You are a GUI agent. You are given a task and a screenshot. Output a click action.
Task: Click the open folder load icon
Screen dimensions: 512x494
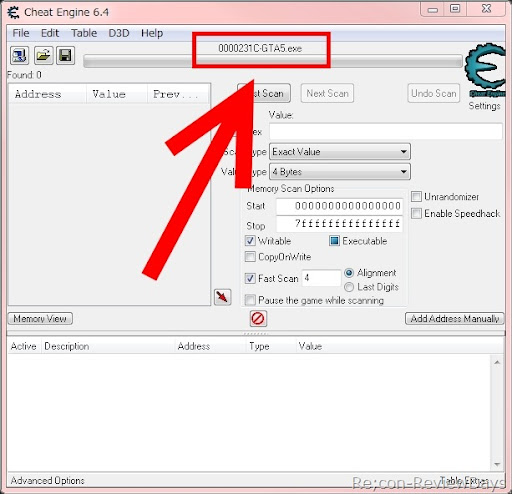(43, 55)
